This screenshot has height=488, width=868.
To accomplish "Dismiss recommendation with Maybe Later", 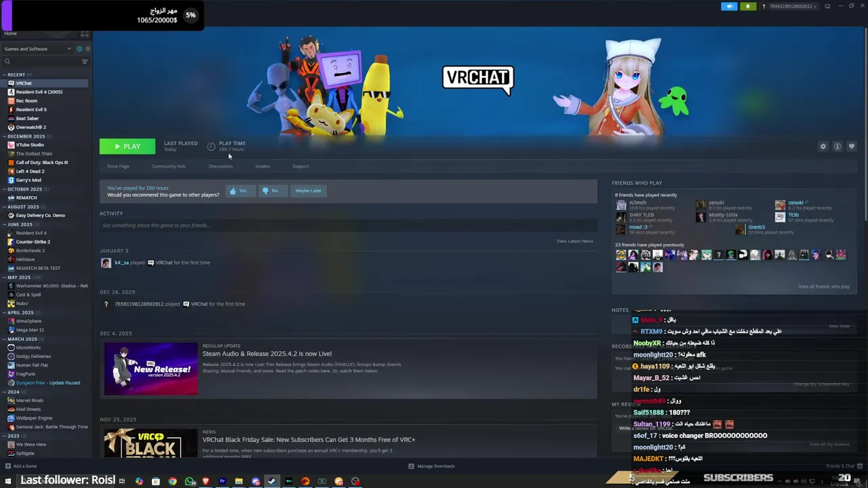I will point(308,191).
